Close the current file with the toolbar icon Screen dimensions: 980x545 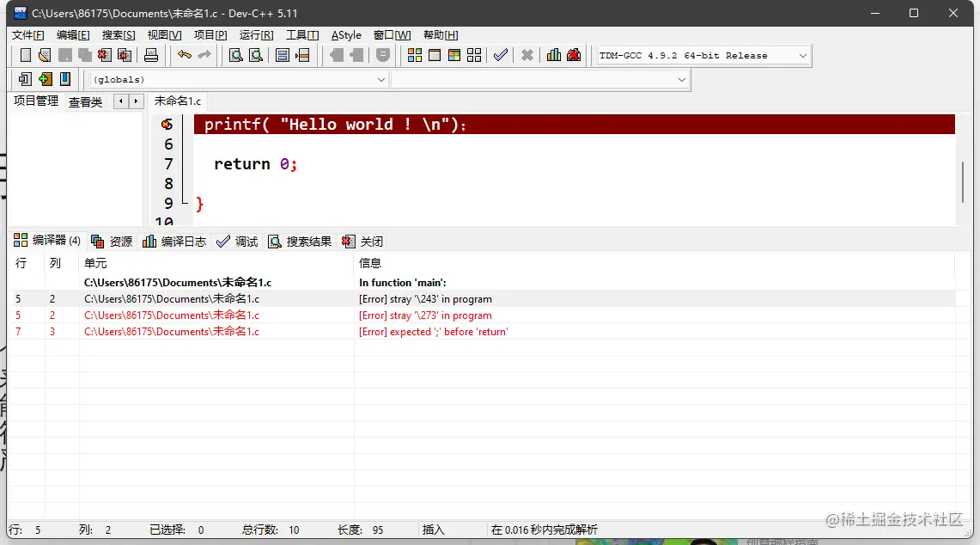point(105,55)
